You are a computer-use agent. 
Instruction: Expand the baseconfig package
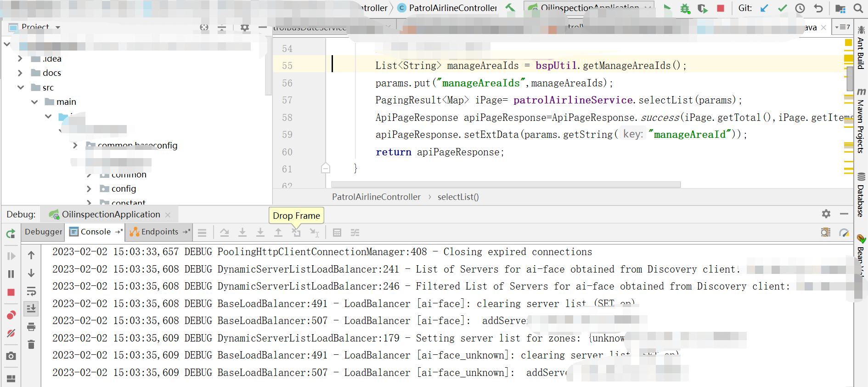[75, 145]
